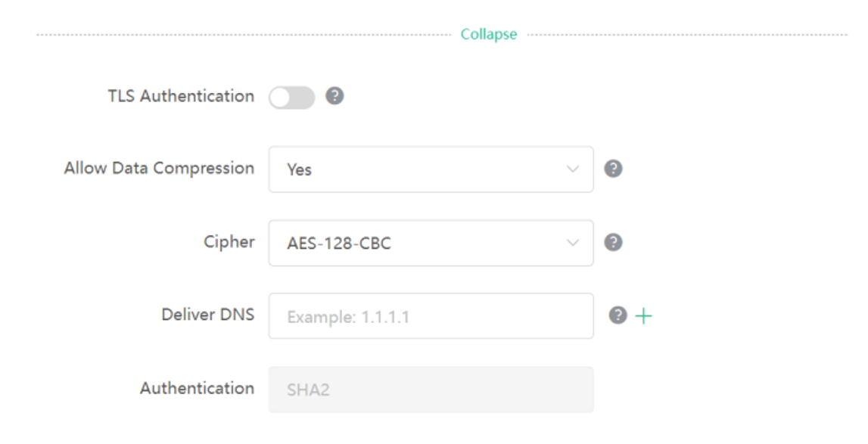868x444 pixels.
Task: Click the Cipher field label
Action: coord(229,242)
